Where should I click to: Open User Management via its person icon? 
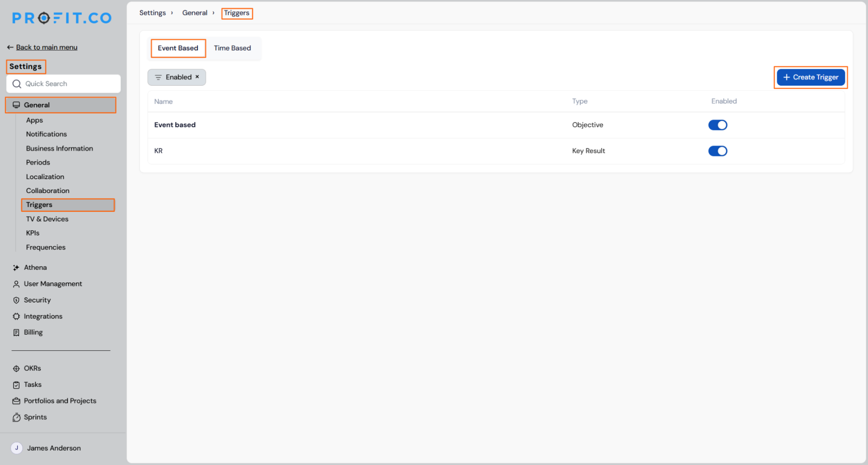click(x=16, y=284)
